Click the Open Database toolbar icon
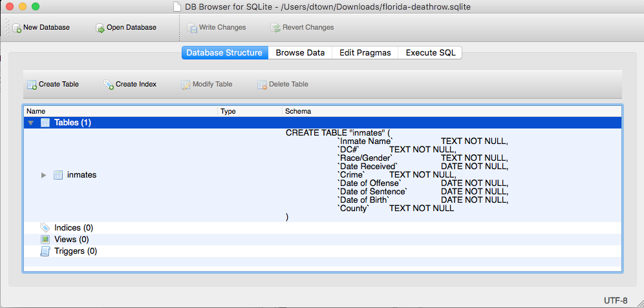This screenshot has width=644, height=308. 100,28
